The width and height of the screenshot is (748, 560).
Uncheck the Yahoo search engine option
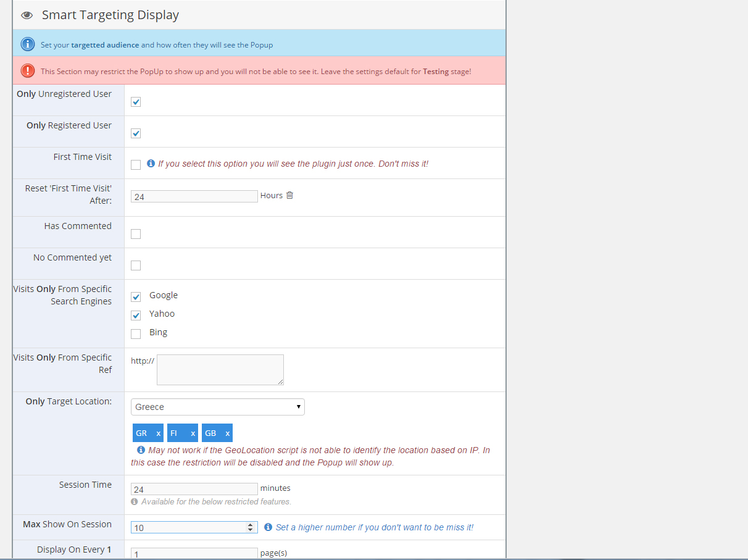click(x=136, y=316)
